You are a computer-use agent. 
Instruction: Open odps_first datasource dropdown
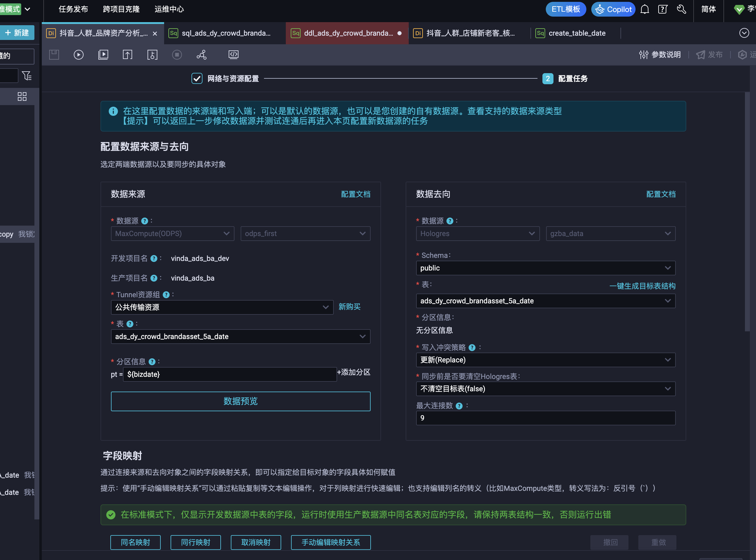click(x=305, y=234)
